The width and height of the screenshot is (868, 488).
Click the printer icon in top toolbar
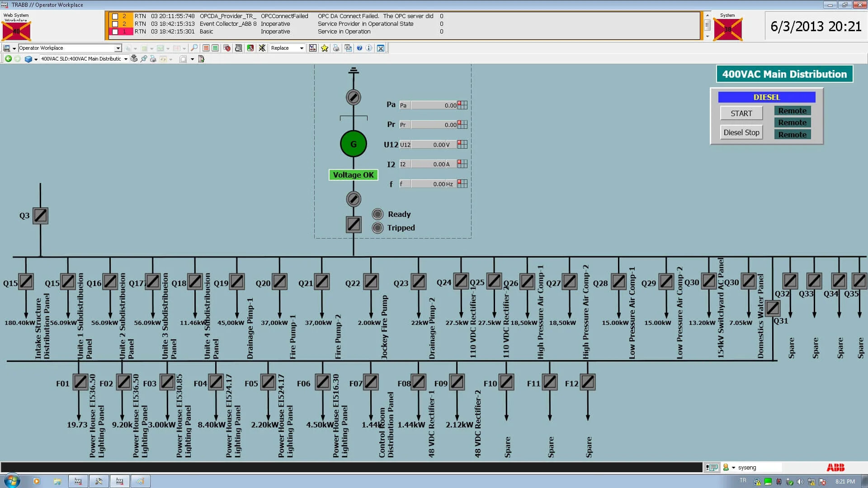click(x=336, y=48)
